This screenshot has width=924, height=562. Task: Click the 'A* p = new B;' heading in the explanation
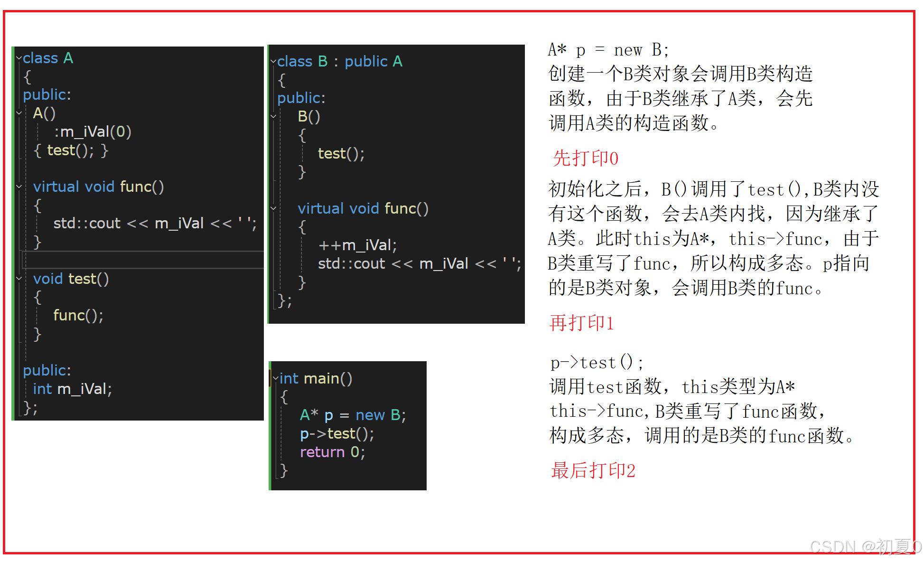(608, 50)
